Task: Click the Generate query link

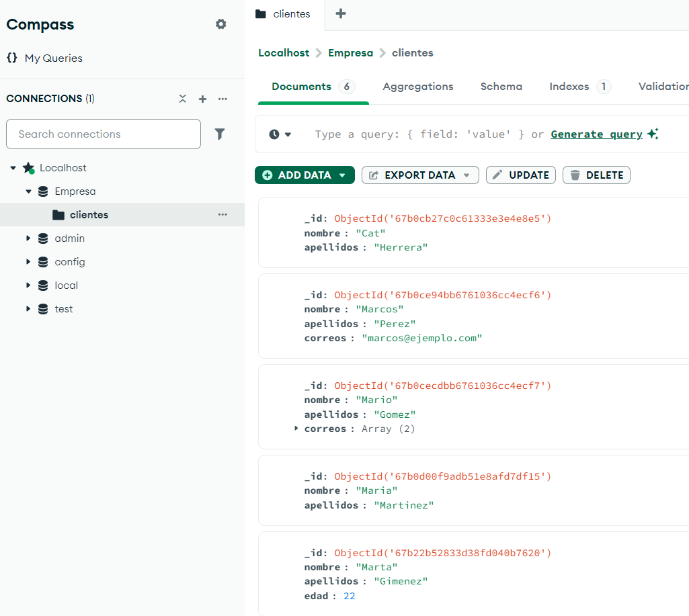Action: tap(596, 134)
